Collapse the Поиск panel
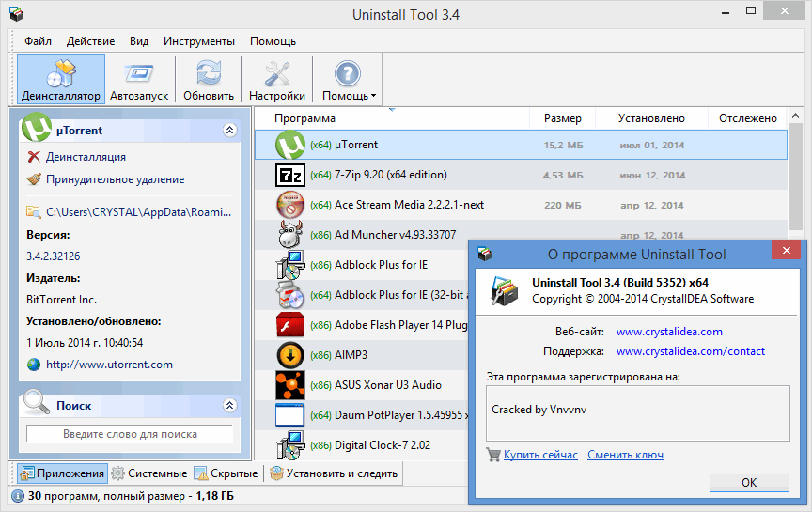The width and height of the screenshot is (812, 512). point(230,405)
